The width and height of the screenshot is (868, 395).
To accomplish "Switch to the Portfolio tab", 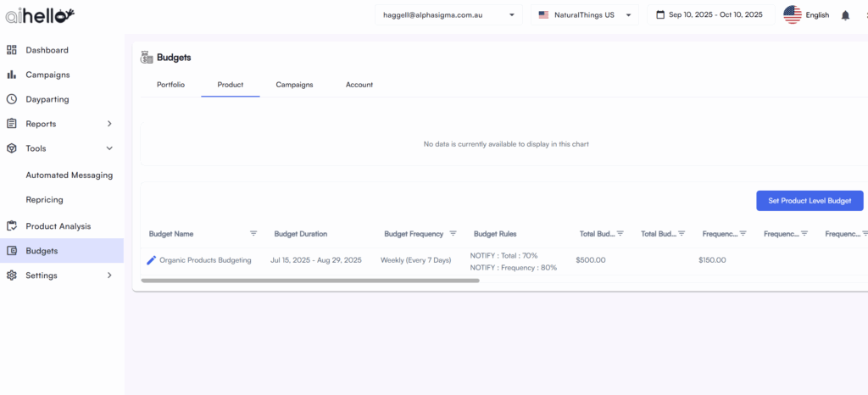I will (x=170, y=85).
